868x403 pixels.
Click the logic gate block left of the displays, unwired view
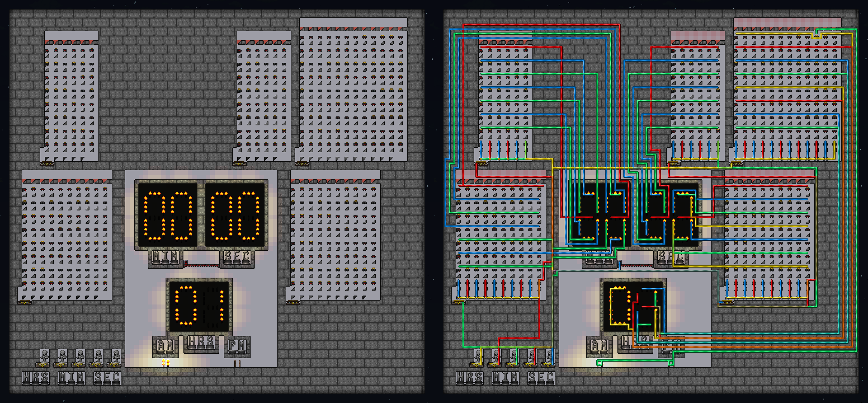coord(65,235)
